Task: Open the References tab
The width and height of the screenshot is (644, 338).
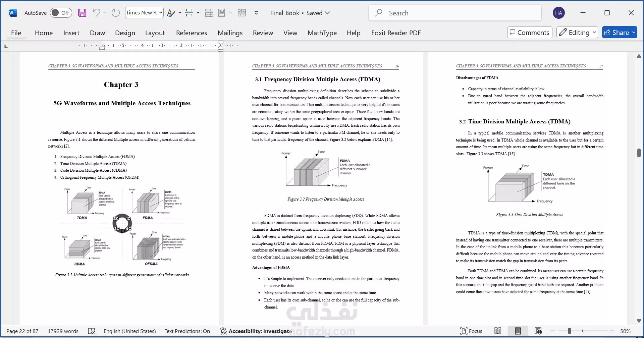Action: [x=192, y=33]
